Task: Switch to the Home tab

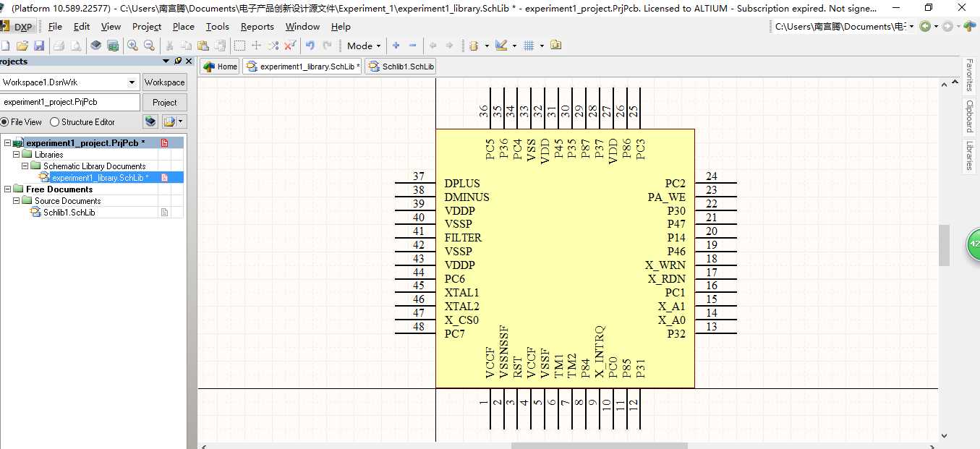Action: coord(220,67)
